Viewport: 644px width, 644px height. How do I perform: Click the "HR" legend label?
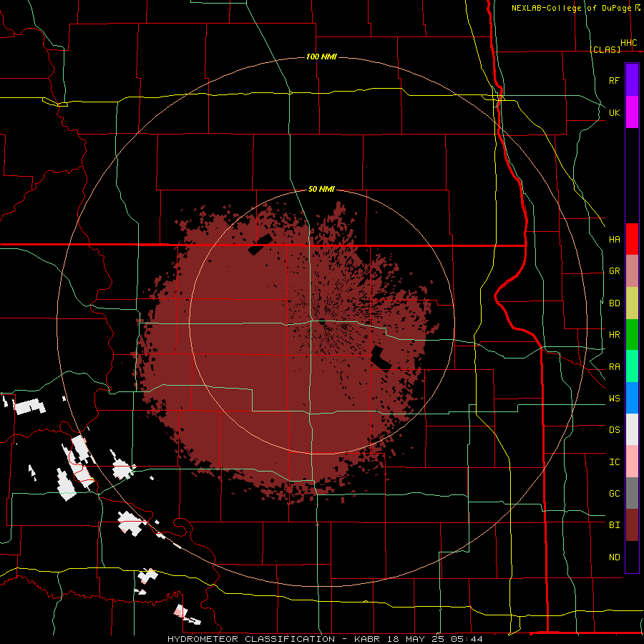coord(614,335)
